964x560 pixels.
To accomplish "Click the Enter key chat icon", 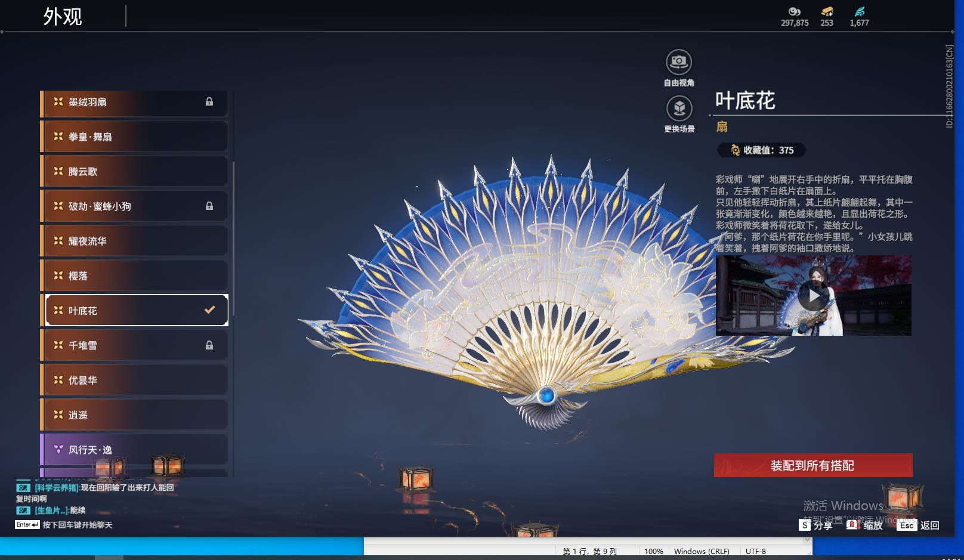I will (x=27, y=525).
